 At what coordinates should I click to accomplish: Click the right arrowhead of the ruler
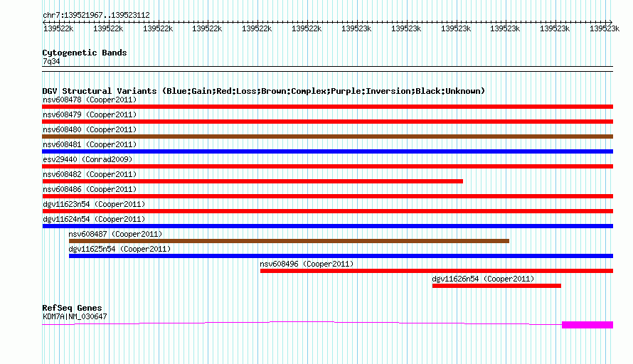[x=610, y=22]
